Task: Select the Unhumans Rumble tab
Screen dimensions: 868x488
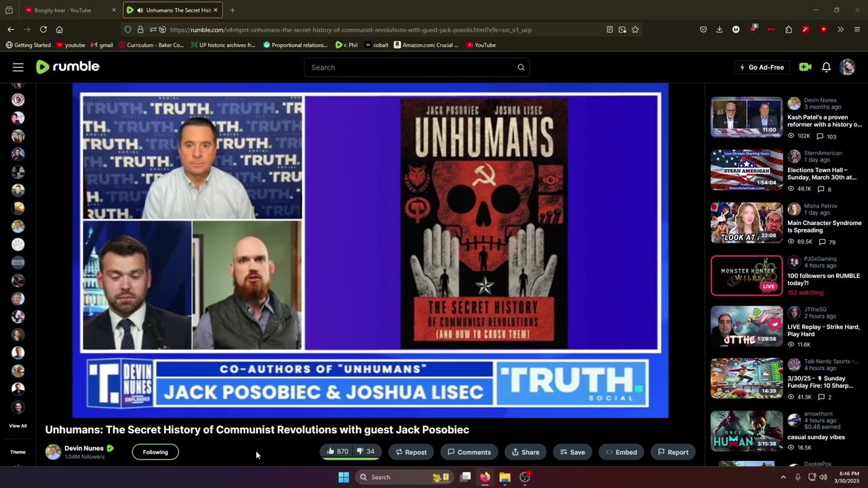Action: [173, 10]
